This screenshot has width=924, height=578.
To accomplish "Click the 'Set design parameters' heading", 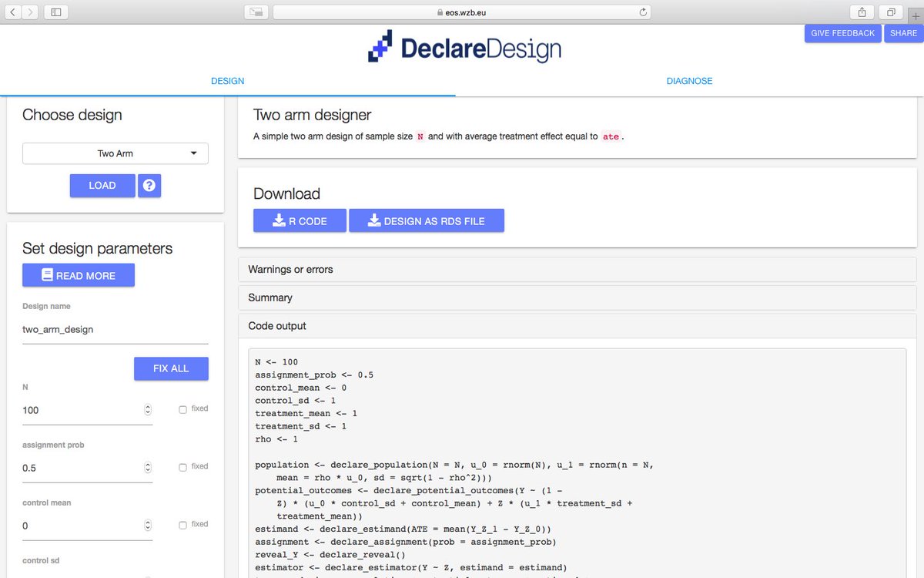I will 98,248.
